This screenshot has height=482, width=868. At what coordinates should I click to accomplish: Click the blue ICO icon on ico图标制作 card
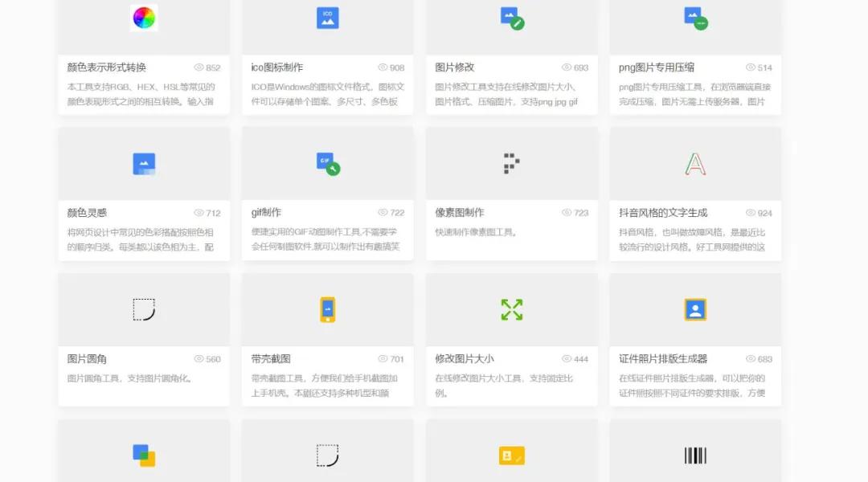[x=327, y=18]
